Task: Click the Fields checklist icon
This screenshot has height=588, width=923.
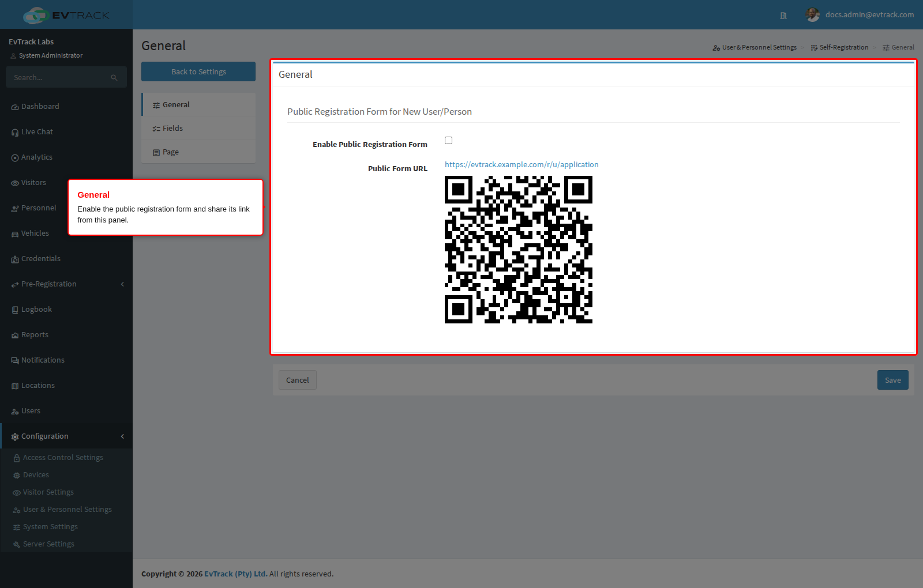Action: [x=156, y=129]
